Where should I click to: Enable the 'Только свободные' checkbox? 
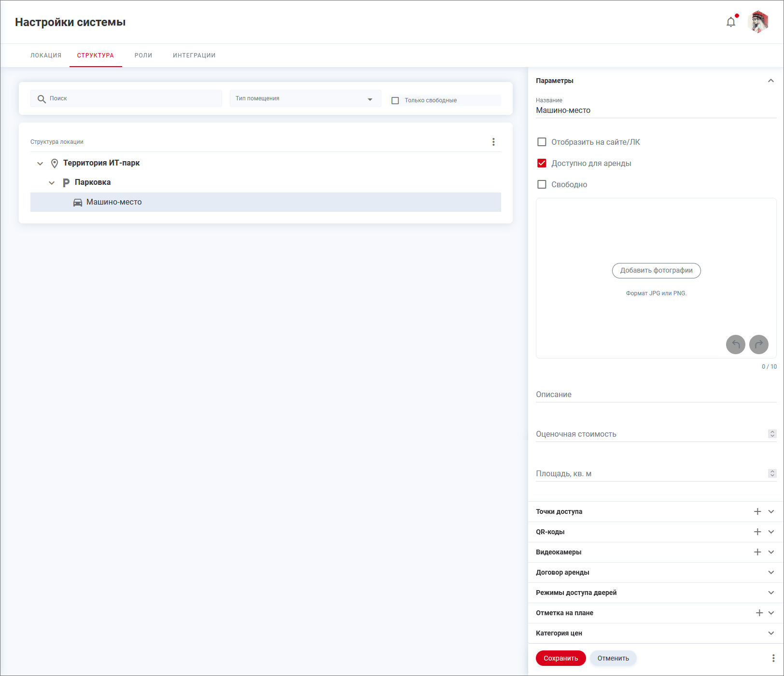pos(395,100)
